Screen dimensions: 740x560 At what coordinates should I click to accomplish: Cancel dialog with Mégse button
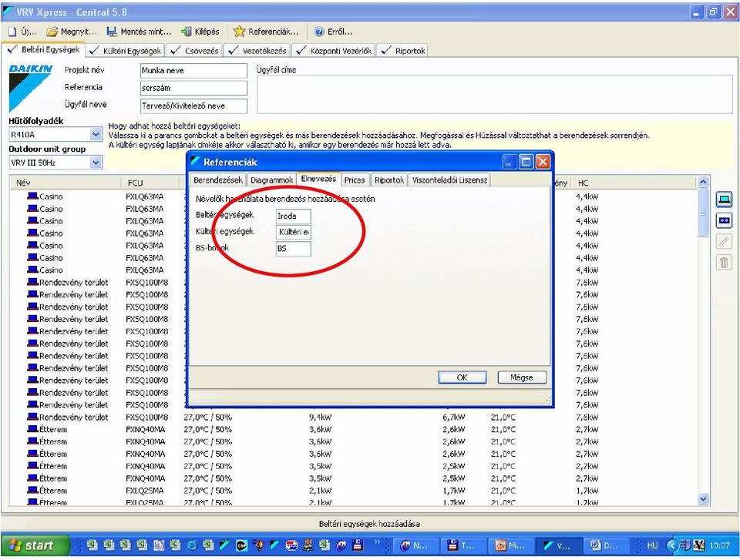click(x=522, y=377)
